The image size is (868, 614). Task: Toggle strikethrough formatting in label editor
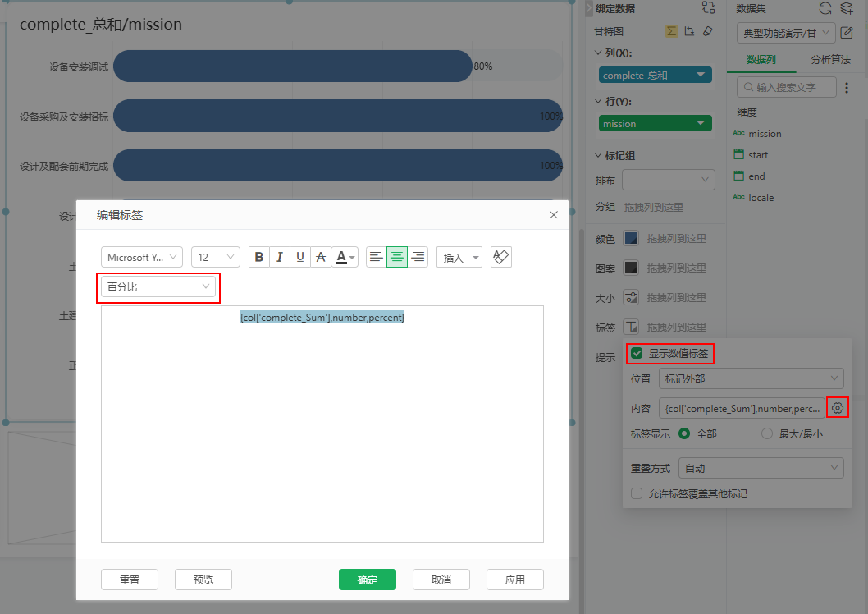point(321,257)
